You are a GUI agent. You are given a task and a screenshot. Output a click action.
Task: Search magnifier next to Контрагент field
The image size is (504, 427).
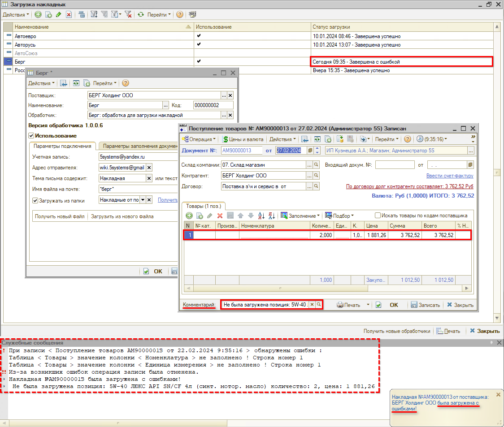316,176
